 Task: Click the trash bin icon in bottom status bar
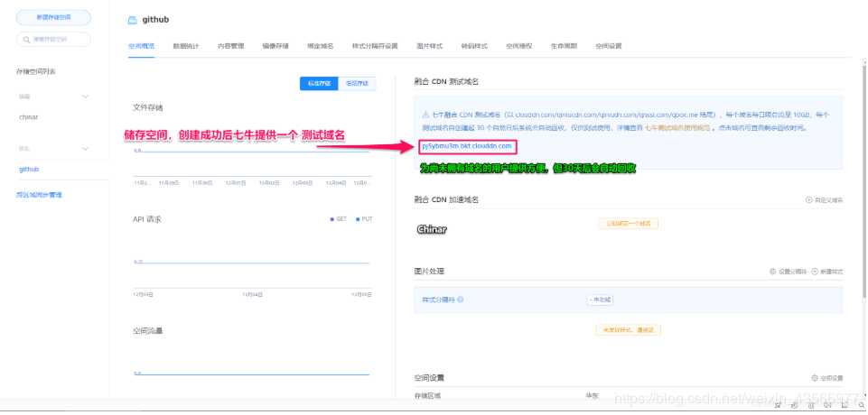[811, 406]
